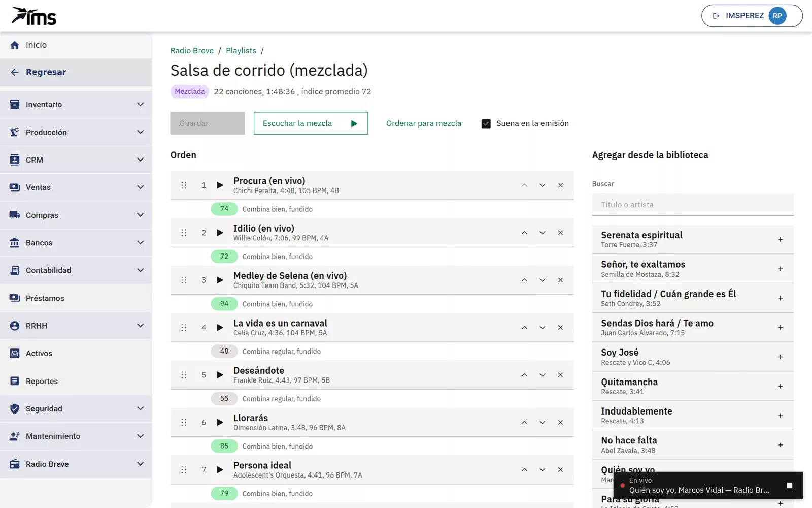
Task: Play La vida es un carnaval
Action: [220, 328]
